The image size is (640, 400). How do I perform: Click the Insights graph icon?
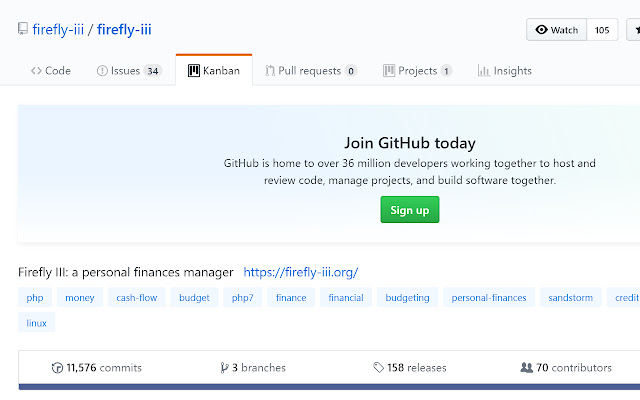(484, 71)
